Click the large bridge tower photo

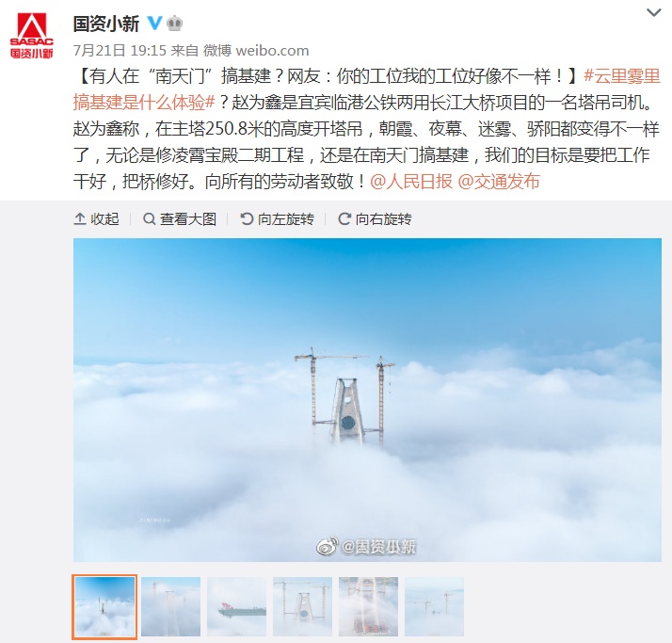click(x=367, y=400)
